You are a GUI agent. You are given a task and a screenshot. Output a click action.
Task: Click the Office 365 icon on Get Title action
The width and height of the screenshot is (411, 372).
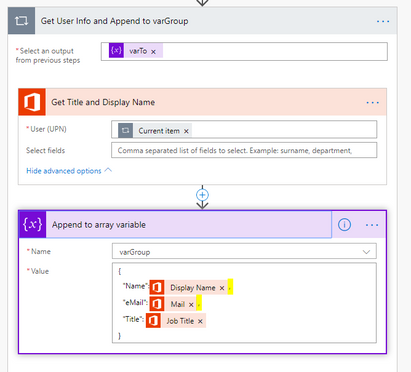coord(32,102)
